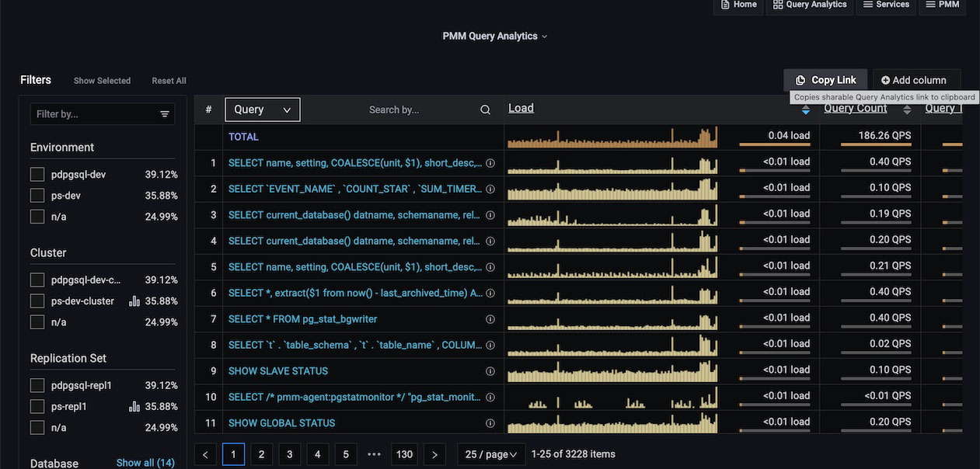Image resolution: width=980 pixels, height=469 pixels.
Task: Go to page 3 in pagination
Action: click(x=289, y=454)
